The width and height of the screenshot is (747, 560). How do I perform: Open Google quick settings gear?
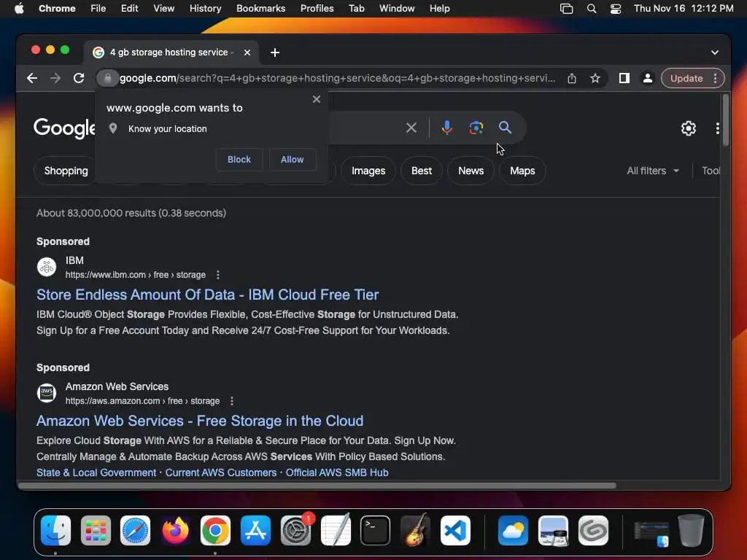[x=689, y=128]
